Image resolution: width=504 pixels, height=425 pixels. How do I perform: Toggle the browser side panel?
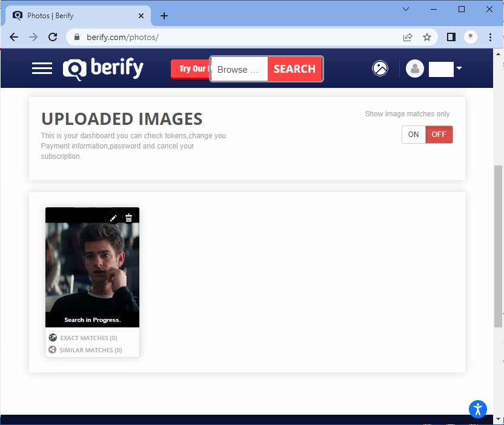pyautogui.click(x=451, y=37)
